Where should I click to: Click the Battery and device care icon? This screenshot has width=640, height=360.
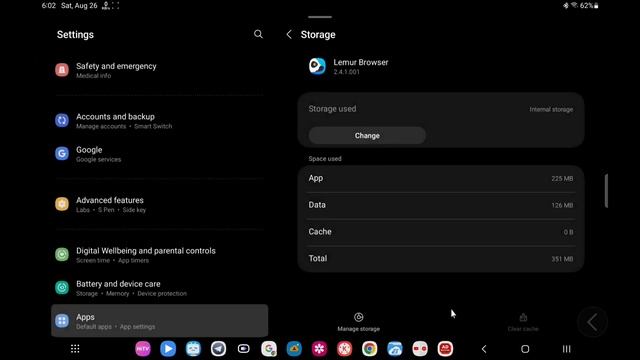click(x=62, y=287)
